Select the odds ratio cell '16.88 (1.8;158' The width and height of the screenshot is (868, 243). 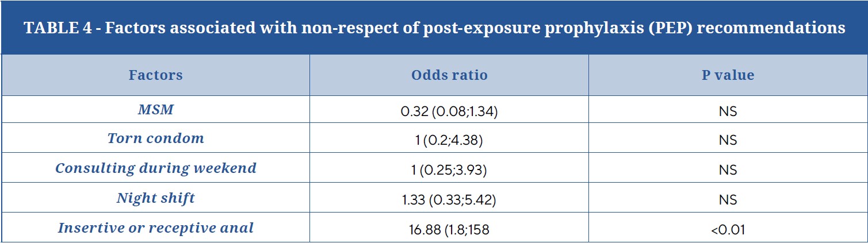pos(449,230)
